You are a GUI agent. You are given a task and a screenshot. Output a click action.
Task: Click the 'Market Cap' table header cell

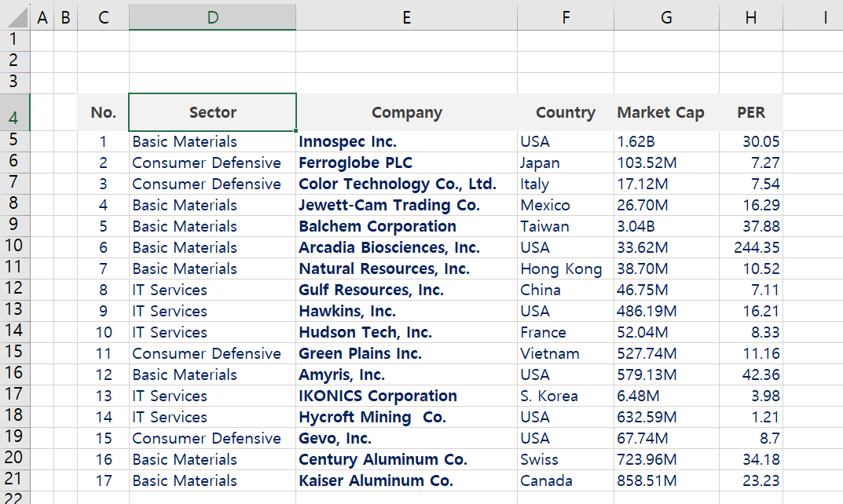click(666, 112)
